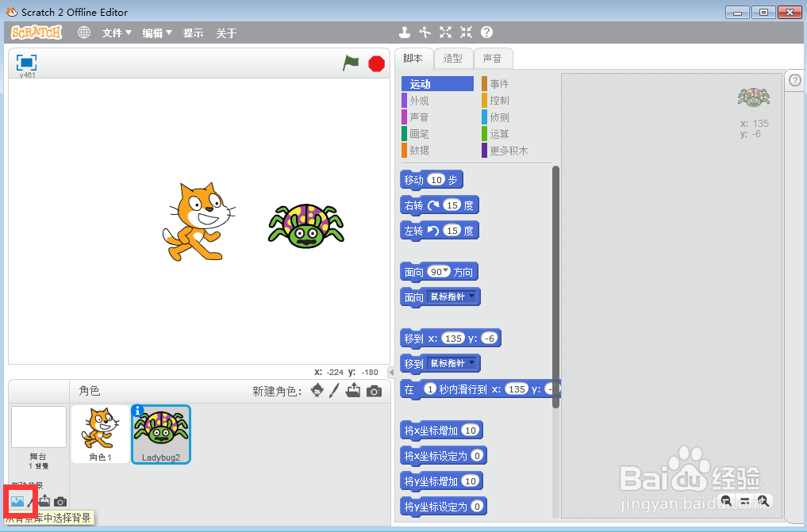Click value in 将x坐标增加 block
This screenshot has height=532, width=807.
point(470,431)
